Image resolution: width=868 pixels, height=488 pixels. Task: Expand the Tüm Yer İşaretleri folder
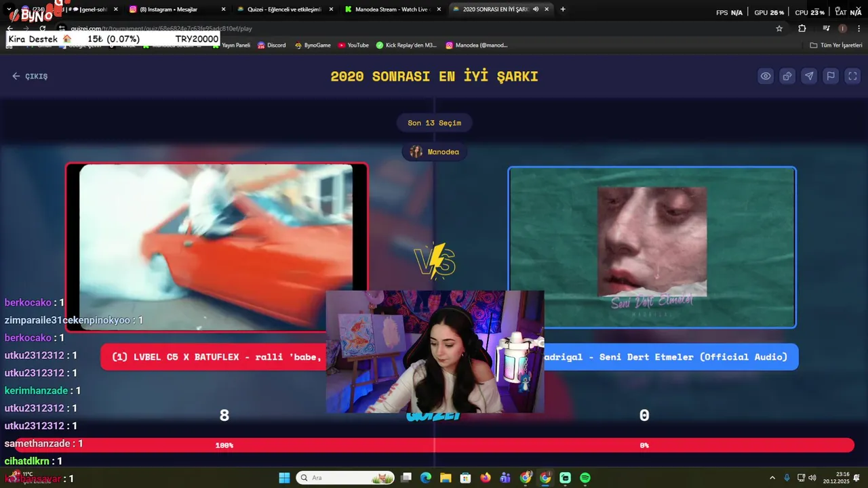836,45
